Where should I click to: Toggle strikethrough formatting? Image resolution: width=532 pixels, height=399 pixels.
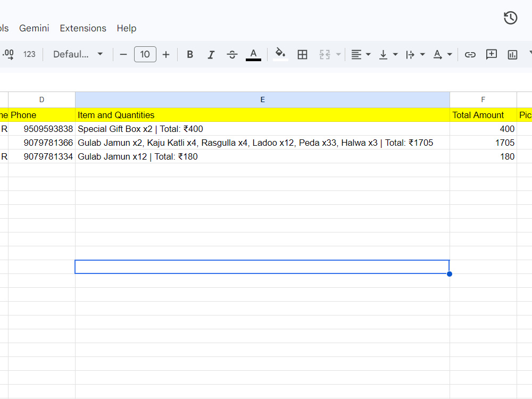tap(232, 54)
